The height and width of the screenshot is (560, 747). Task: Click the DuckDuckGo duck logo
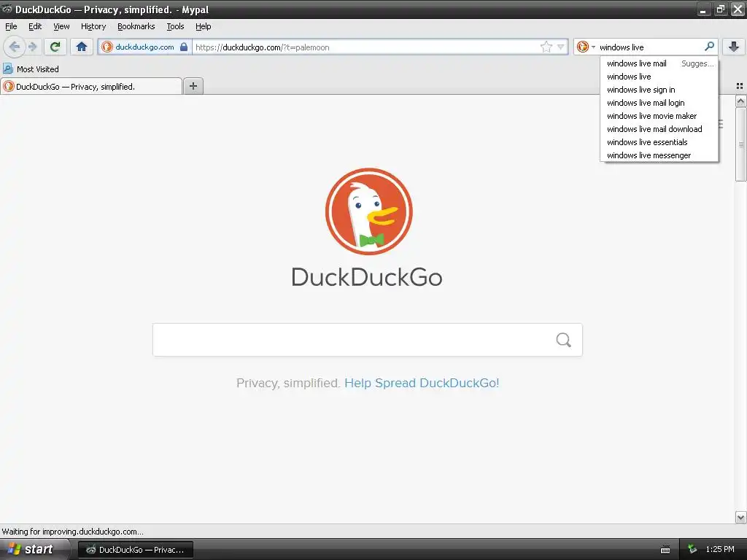[368, 211]
